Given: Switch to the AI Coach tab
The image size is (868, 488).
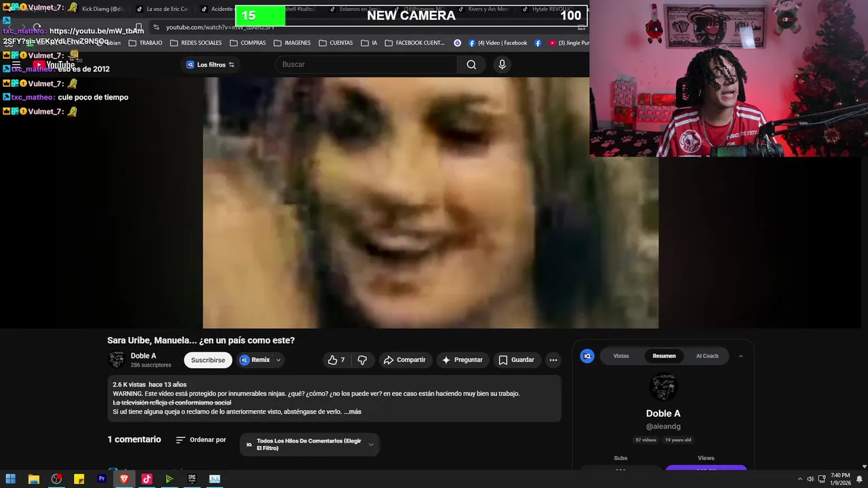Looking at the screenshot, I should coord(707,356).
